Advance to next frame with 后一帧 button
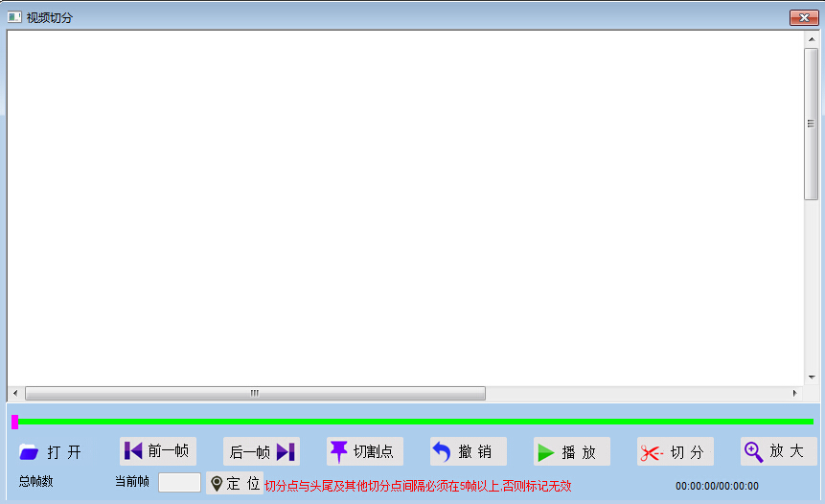 click(262, 451)
